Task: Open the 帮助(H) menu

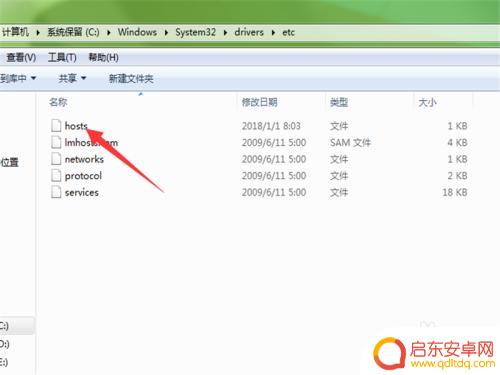Action: [x=103, y=57]
